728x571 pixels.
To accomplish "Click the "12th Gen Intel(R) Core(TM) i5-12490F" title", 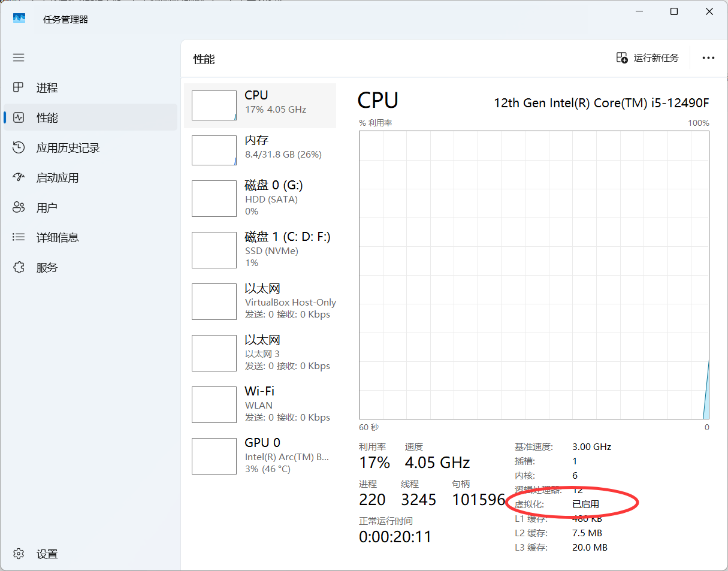I will click(x=602, y=102).
